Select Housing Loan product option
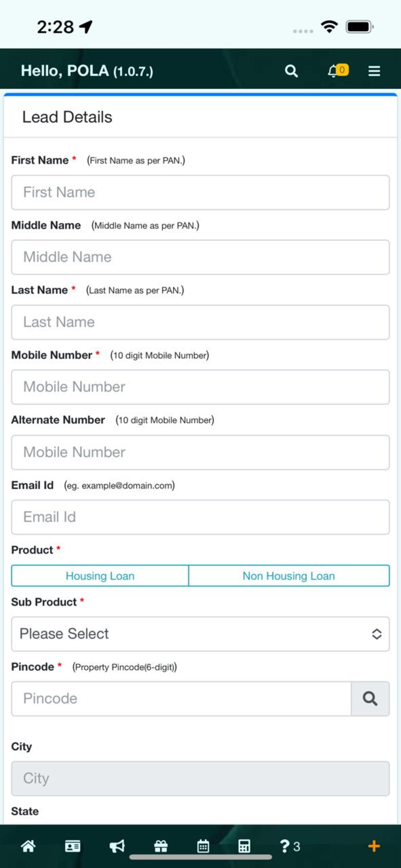Screen dimensions: 401x868 click(100, 576)
